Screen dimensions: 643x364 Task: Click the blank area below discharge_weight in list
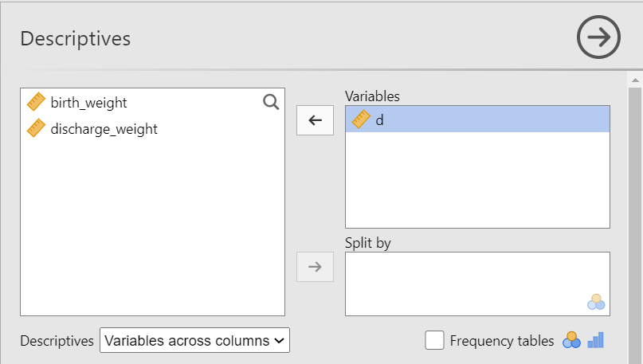151,231
